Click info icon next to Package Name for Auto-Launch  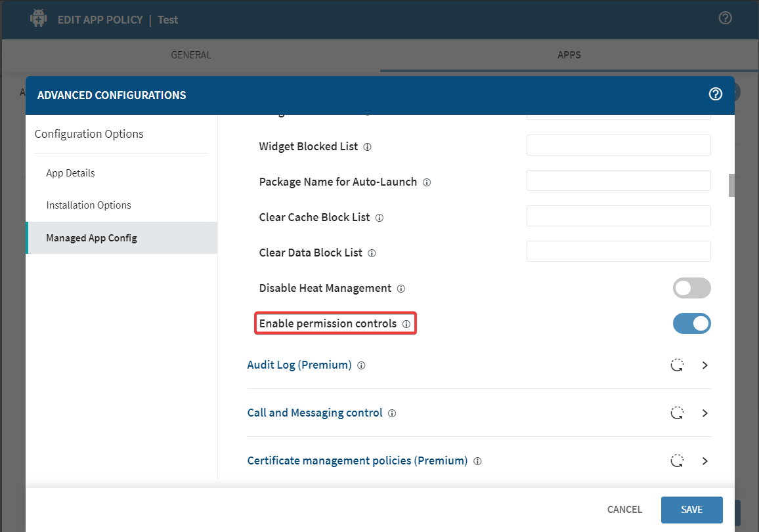427,182
